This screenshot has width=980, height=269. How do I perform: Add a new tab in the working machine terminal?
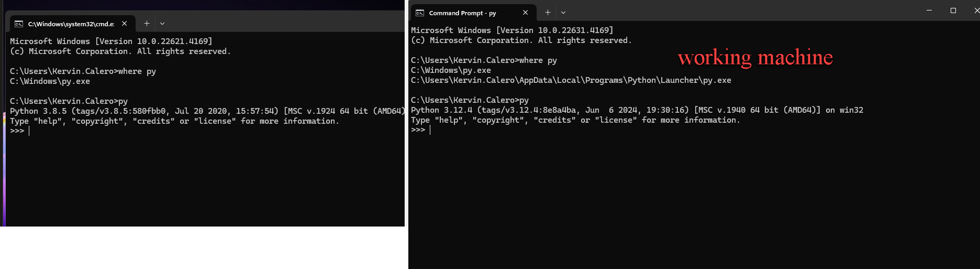548,13
